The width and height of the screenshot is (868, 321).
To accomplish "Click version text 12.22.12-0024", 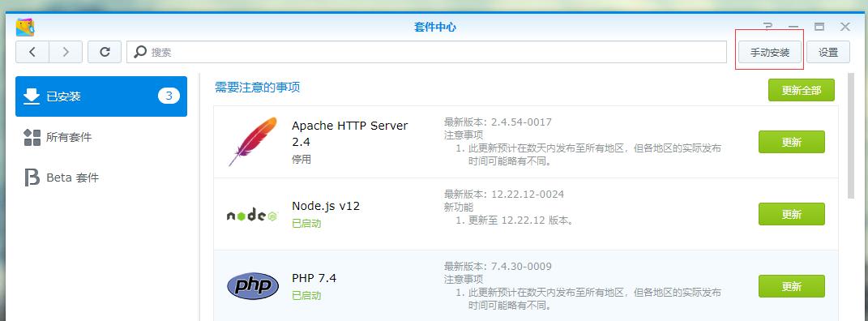I will point(528,195).
